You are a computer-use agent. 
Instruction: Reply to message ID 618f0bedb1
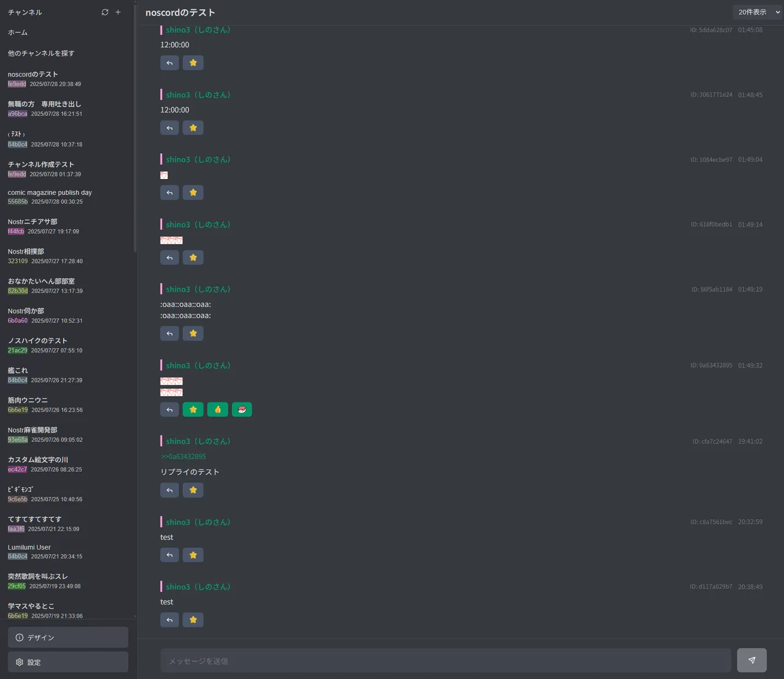170,257
